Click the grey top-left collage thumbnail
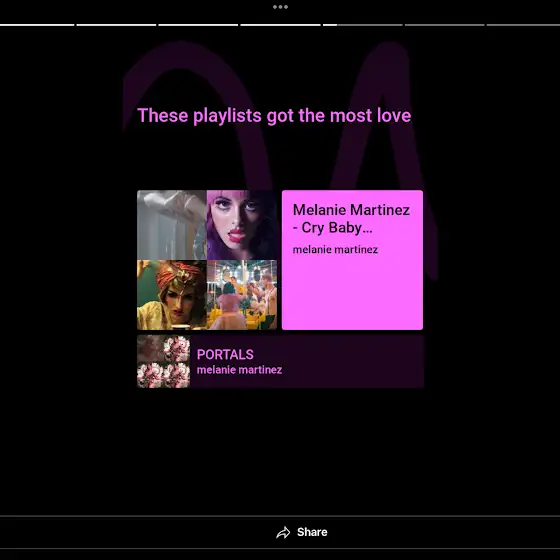560x560 pixels. tap(171, 225)
